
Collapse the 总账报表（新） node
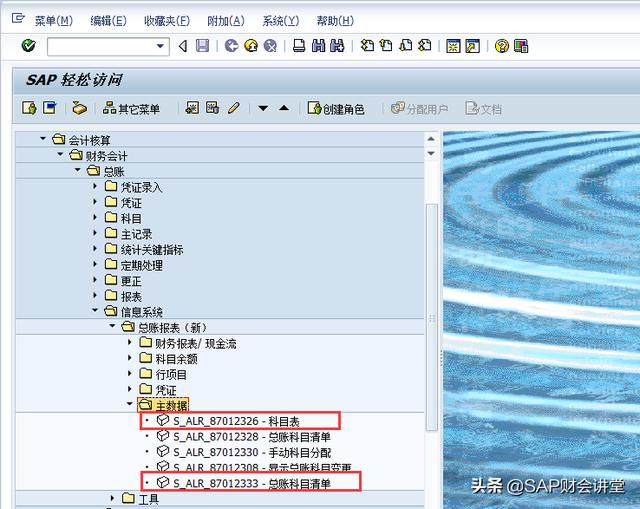112,326
